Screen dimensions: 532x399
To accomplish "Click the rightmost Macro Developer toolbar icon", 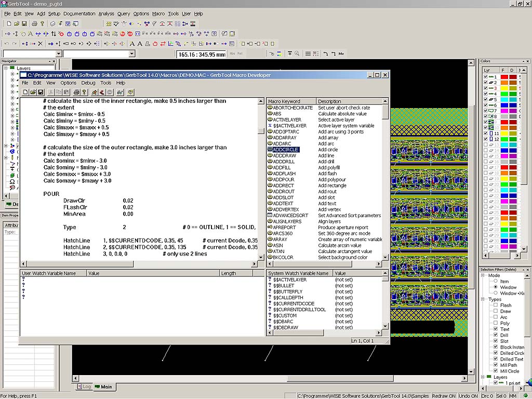I will (130, 92).
